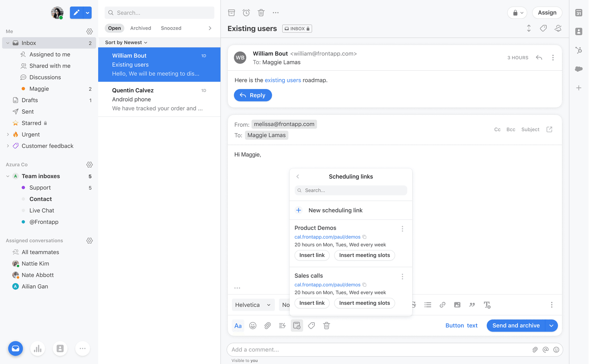Viewport: 589px width, 364px height.
Task: Open William Bout message options menu
Action: pos(553,58)
